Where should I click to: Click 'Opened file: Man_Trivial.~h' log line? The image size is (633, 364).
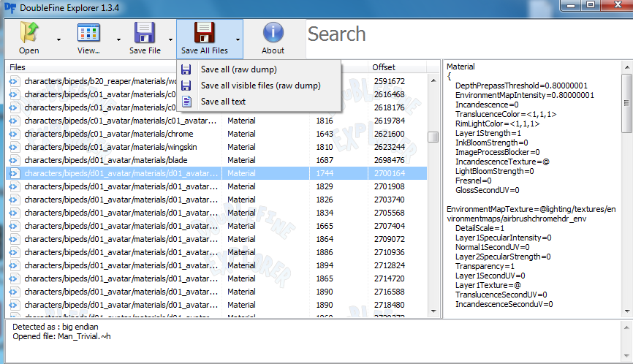tap(61, 336)
